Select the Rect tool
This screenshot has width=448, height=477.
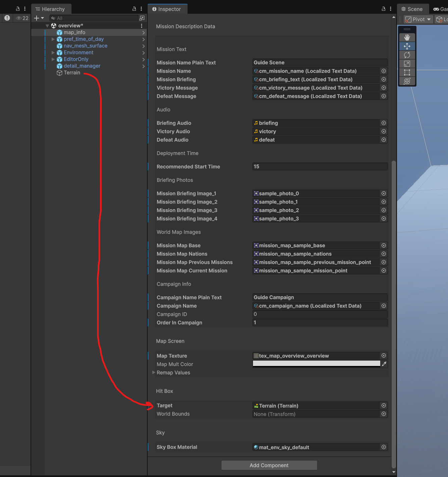tap(407, 72)
